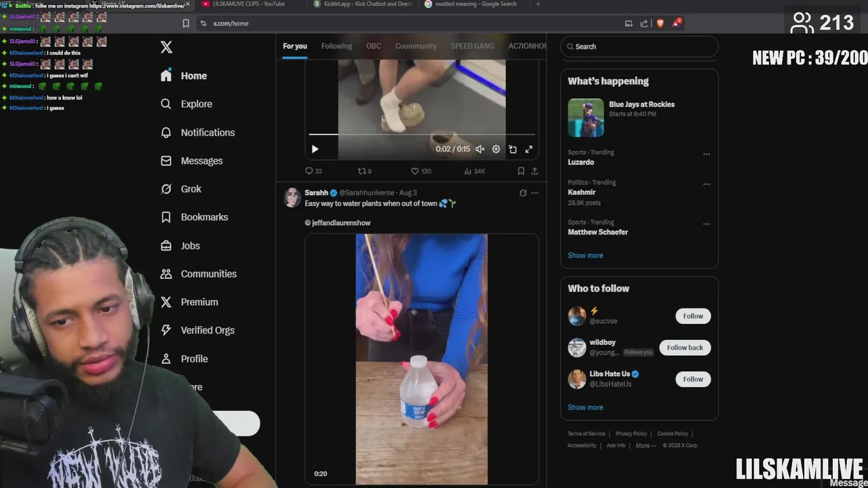Viewport: 868px width, 488px height.
Task: Click the Communities people icon
Action: (x=166, y=274)
